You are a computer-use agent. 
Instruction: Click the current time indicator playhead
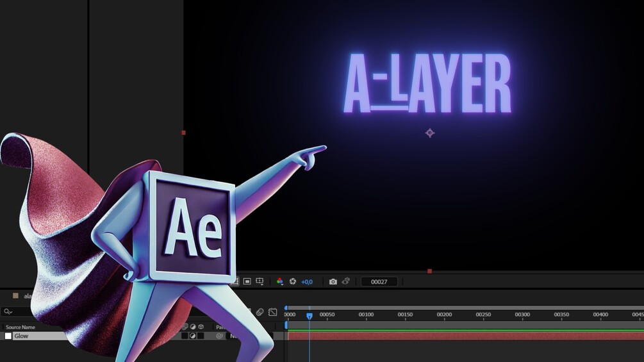pyautogui.click(x=310, y=316)
